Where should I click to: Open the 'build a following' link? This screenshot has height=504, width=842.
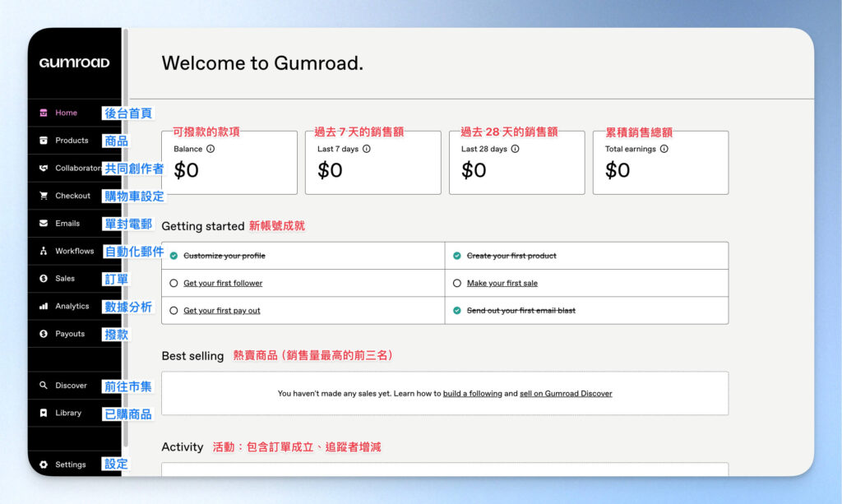[473, 394]
